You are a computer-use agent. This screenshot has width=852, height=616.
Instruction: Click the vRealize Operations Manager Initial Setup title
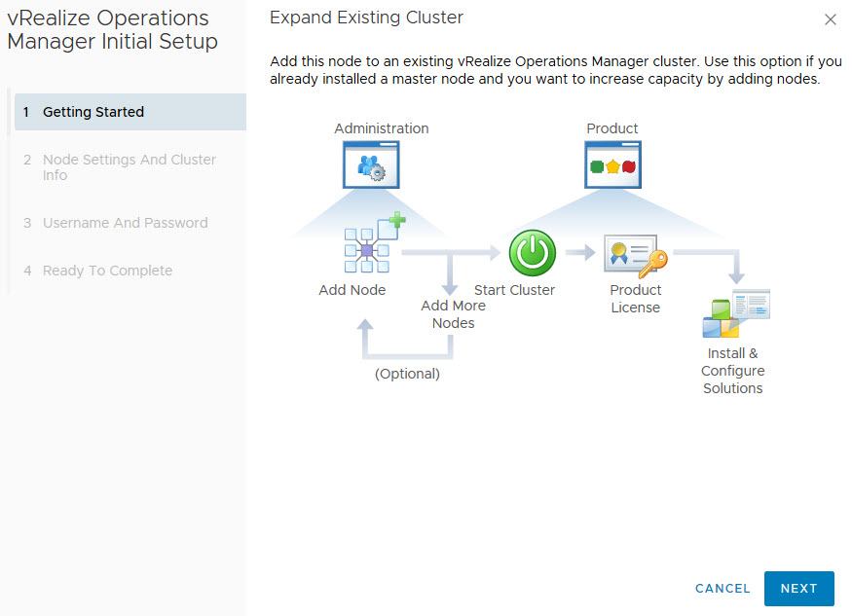tap(112, 30)
